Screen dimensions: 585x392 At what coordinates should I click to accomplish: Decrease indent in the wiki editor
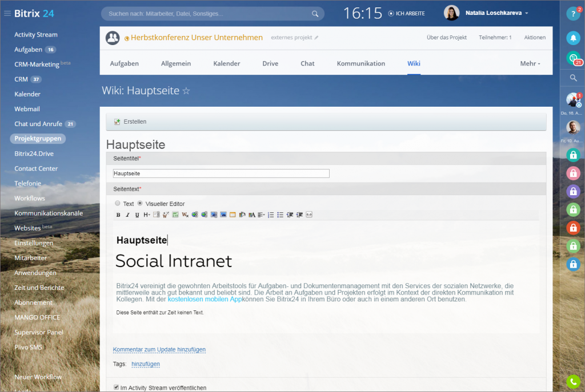pyautogui.click(x=290, y=215)
